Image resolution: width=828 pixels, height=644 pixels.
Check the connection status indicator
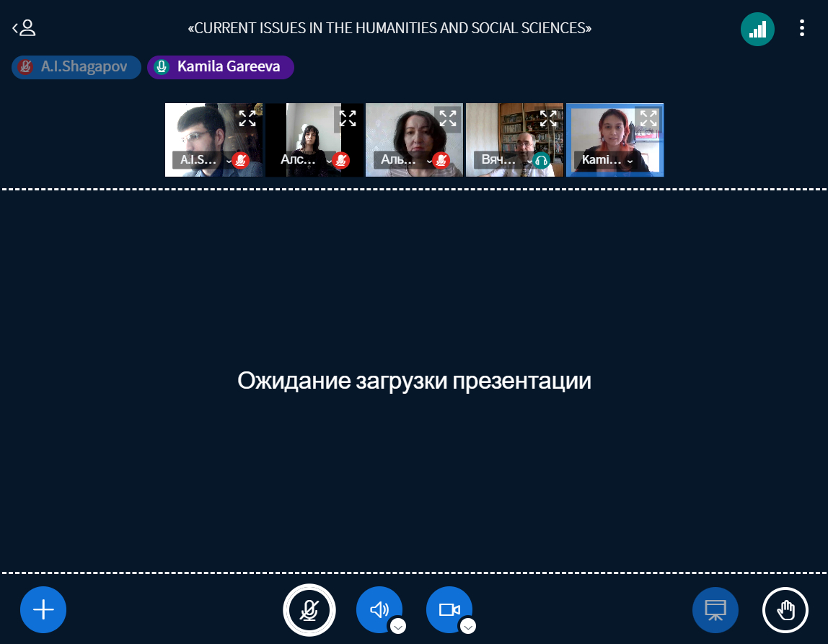757,30
